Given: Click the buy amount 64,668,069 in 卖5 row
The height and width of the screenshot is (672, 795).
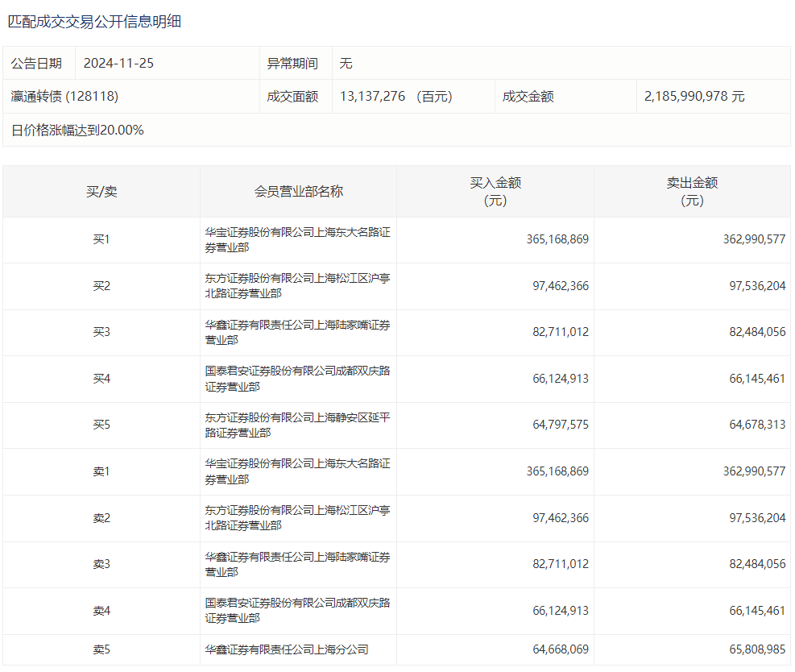Looking at the screenshot, I should point(560,649).
